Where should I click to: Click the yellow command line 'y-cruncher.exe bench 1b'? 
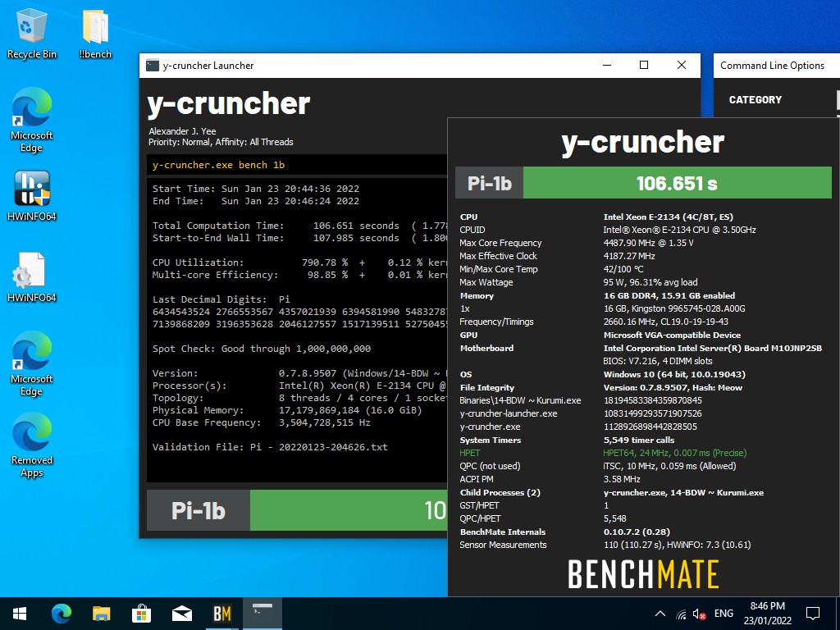click(218, 165)
